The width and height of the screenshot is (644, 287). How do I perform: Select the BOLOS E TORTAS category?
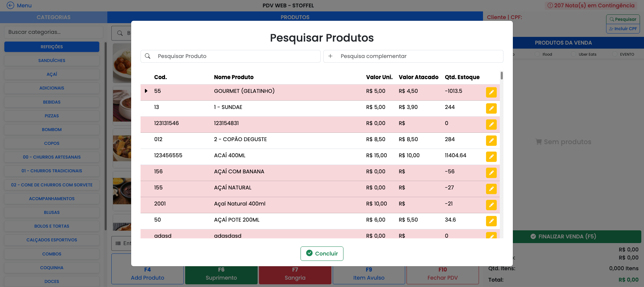52,226
